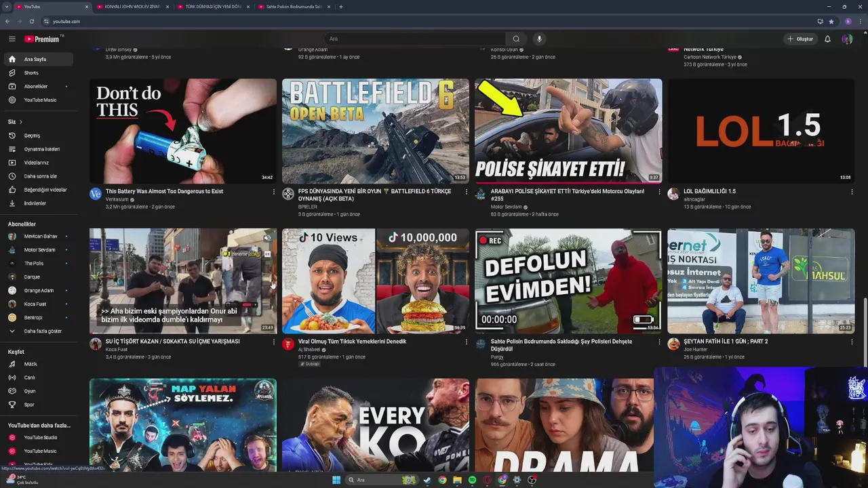Expand Daha fazla göster in subscriptions

click(x=37, y=331)
